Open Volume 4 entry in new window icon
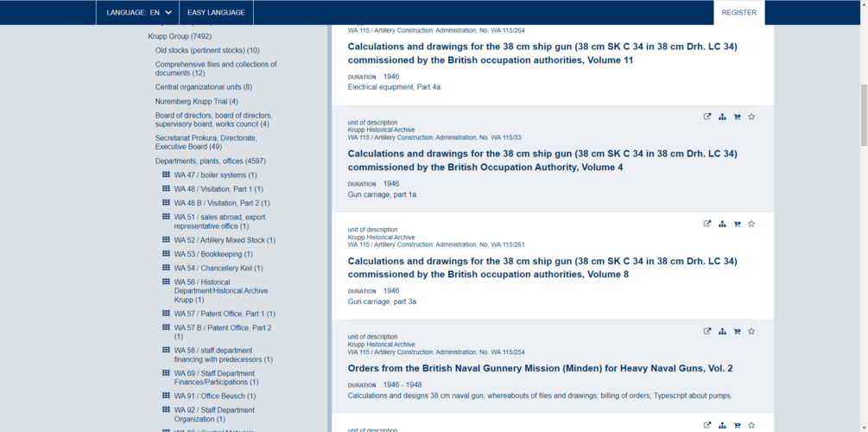868x432 pixels. [x=706, y=117]
